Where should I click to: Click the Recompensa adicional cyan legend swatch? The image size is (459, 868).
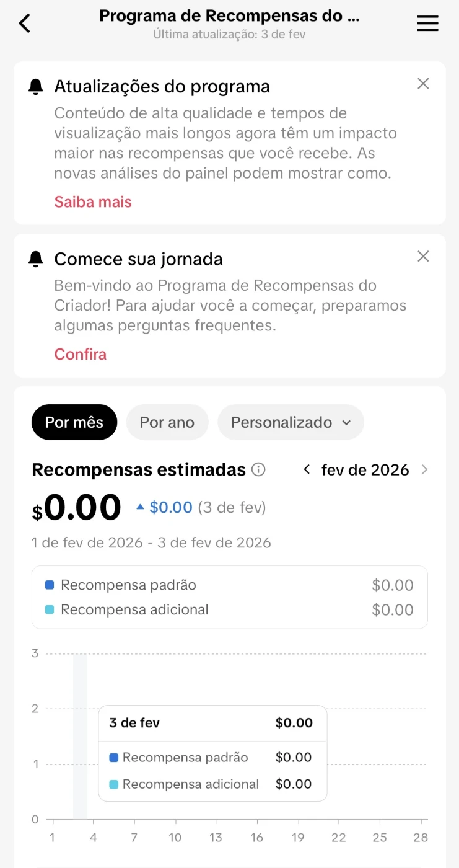50,609
